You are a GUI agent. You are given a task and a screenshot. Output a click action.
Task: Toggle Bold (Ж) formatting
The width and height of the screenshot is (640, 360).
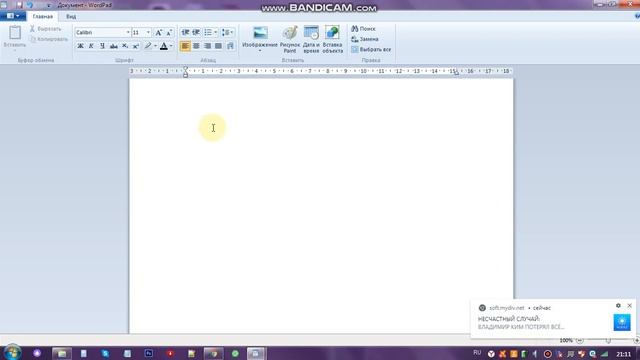click(x=80, y=46)
